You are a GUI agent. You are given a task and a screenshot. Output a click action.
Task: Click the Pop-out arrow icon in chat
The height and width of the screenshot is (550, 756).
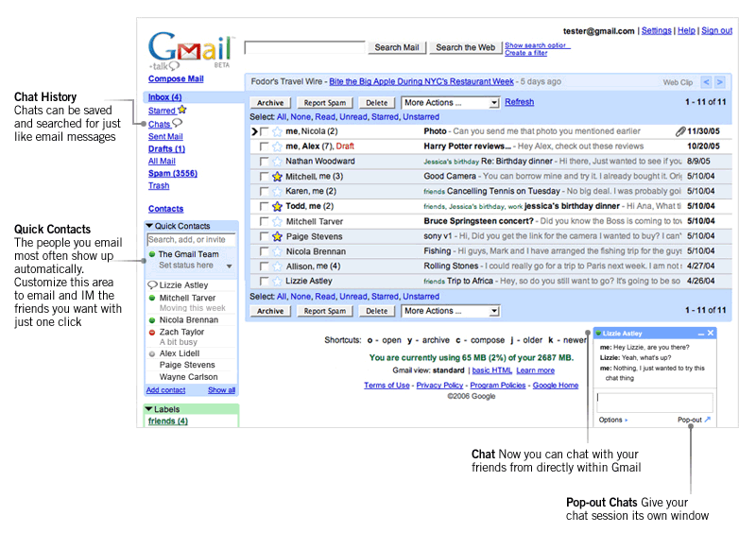click(707, 420)
